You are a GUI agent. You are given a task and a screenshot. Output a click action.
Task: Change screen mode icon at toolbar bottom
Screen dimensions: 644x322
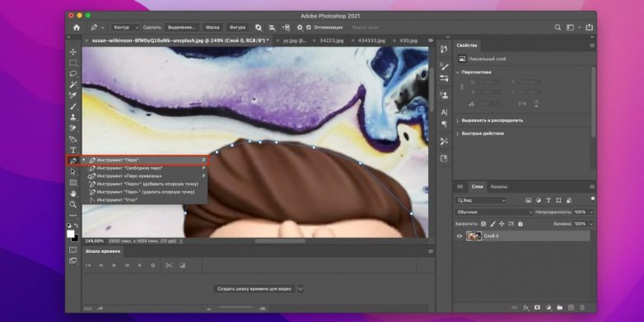coord(73,260)
